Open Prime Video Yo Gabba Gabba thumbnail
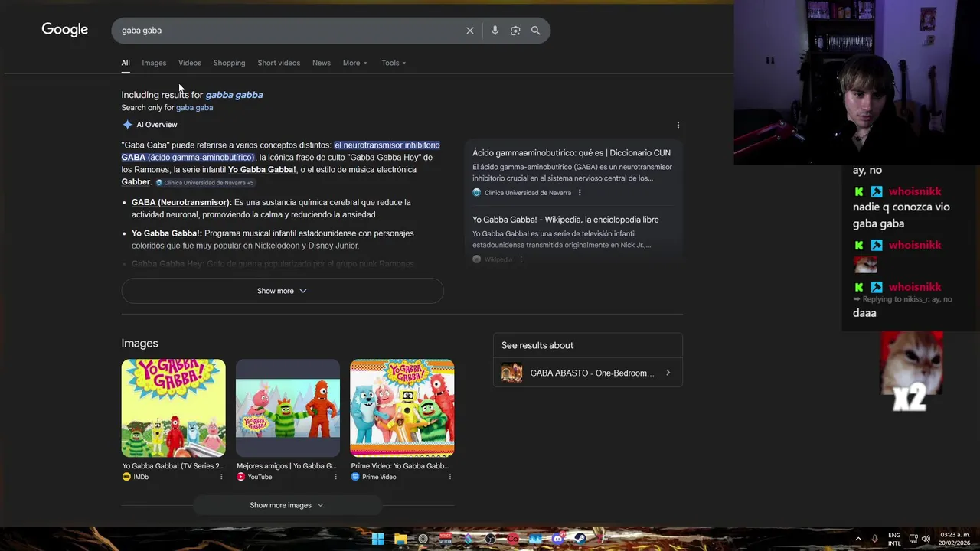Viewport: 980px width, 551px height. [402, 408]
